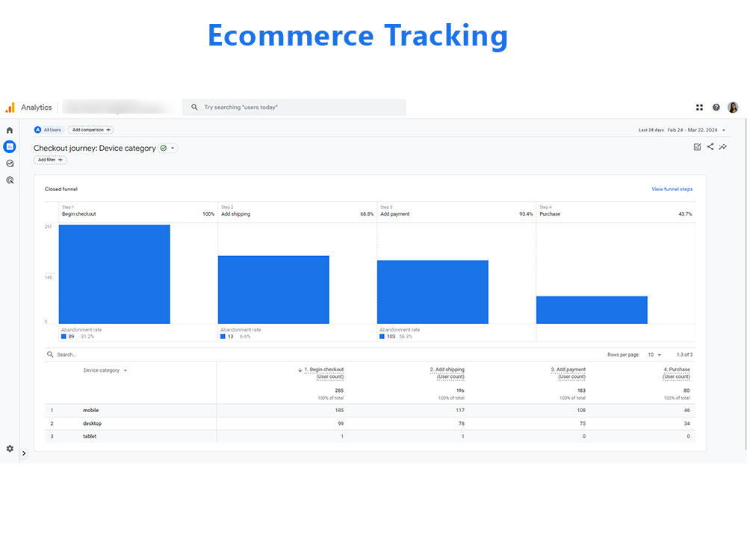The width and height of the screenshot is (747, 560).
Task: Open the date range dropdown Feb 24 - Mar 22
Action: tap(682, 130)
